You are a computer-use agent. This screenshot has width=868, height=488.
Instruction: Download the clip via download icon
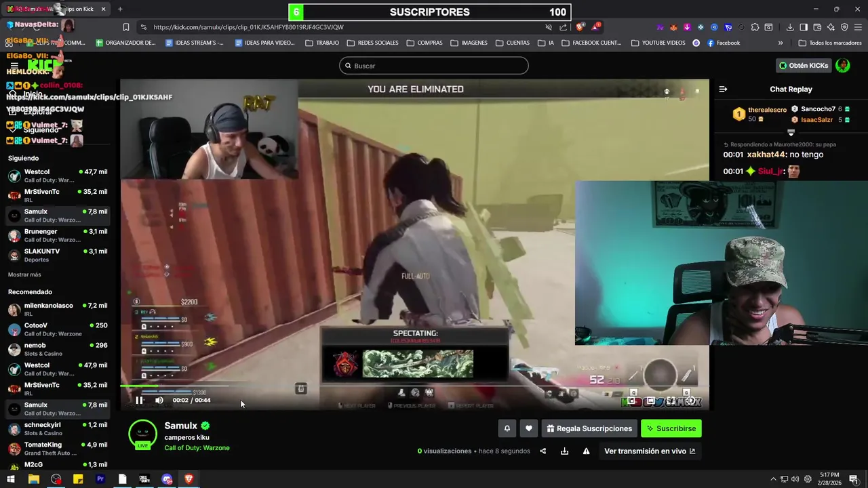pyautogui.click(x=564, y=451)
